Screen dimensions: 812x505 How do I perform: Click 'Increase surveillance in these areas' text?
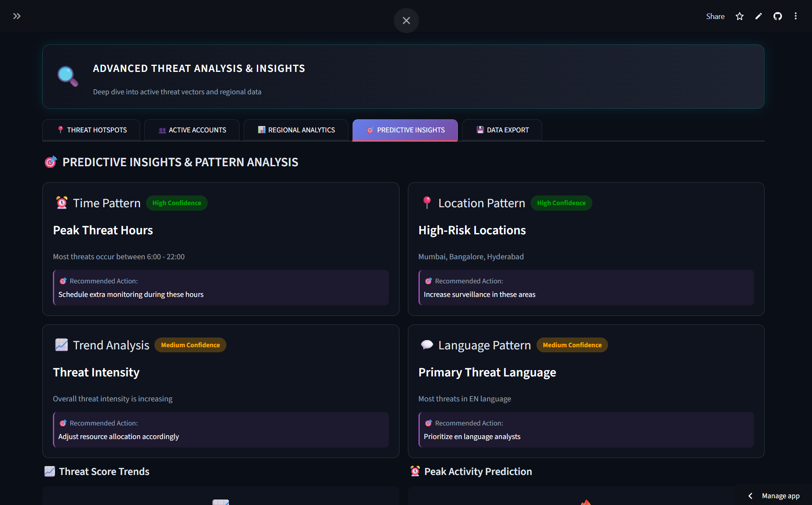pyautogui.click(x=479, y=294)
